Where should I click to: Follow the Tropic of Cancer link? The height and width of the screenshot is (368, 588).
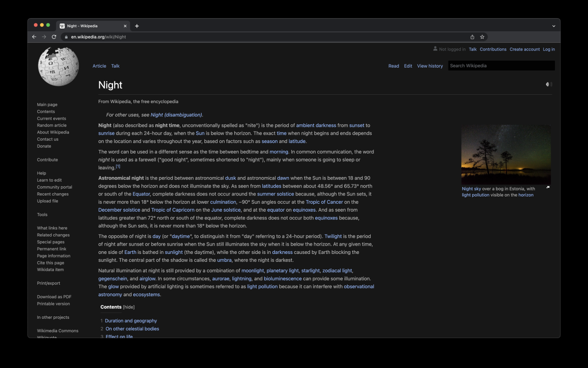pos(324,202)
